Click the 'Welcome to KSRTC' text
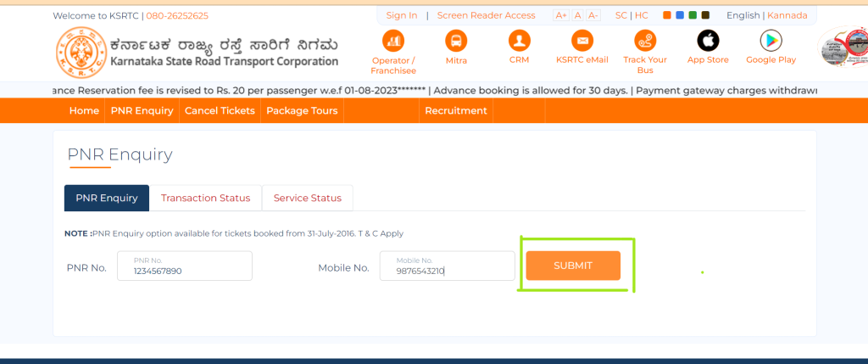The image size is (868, 364). pyautogui.click(x=96, y=15)
